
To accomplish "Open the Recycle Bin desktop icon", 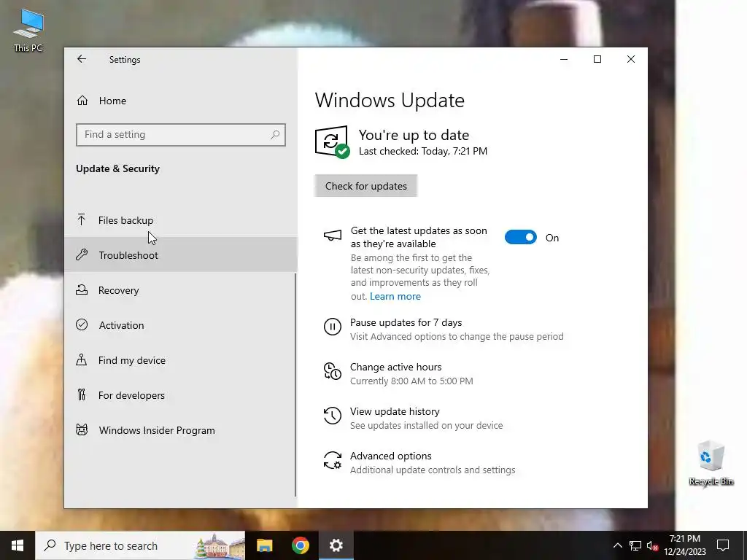I will coord(711,463).
